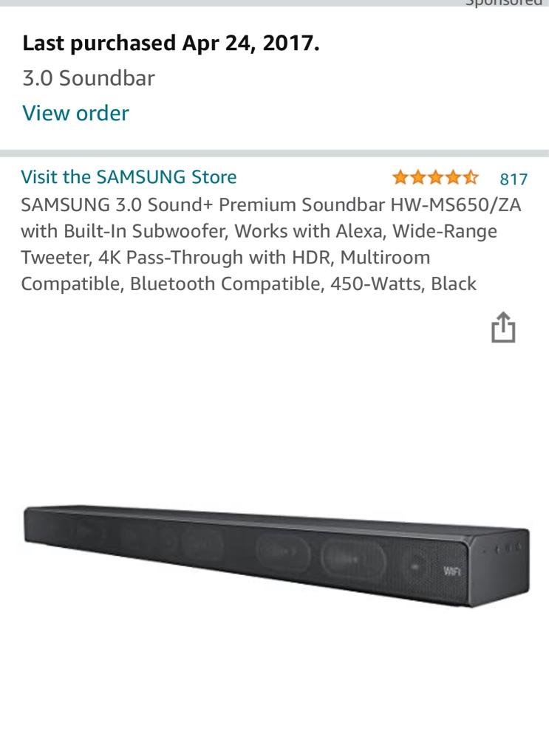This screenshot has width=549, height=756.
Task: Click the 450-Watts, Black title text
Action: 403,283
